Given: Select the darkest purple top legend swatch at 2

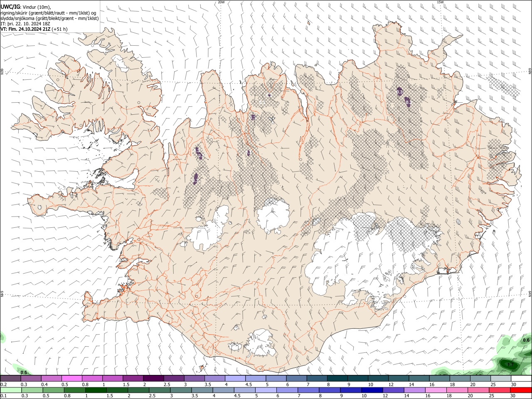Looking at the screenshot, I should pyautogui.click(x=153, y=378).
